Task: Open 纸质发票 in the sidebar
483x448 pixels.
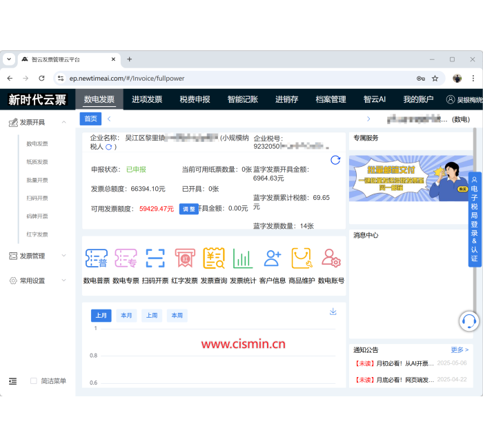Action: 37,162
